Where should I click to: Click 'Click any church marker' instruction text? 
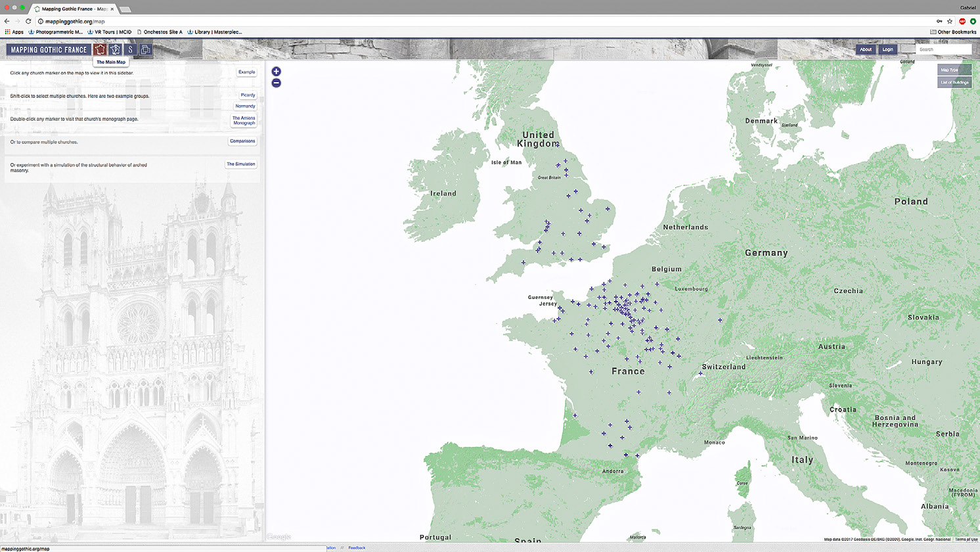[72, 73]
